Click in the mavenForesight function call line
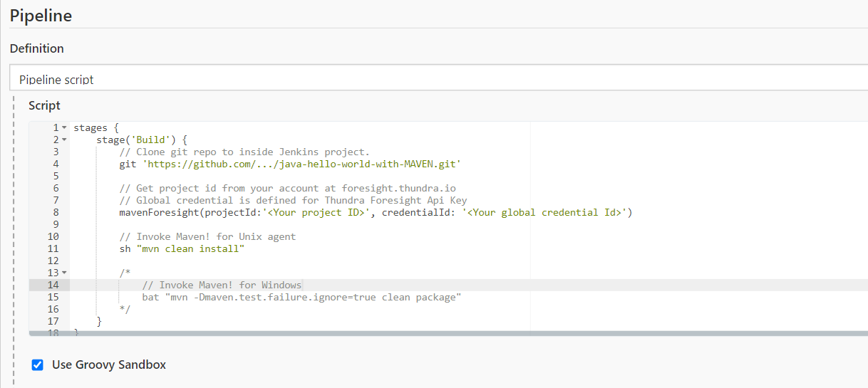This screenshot has height=388, width=868. click(x=376, y=212)
